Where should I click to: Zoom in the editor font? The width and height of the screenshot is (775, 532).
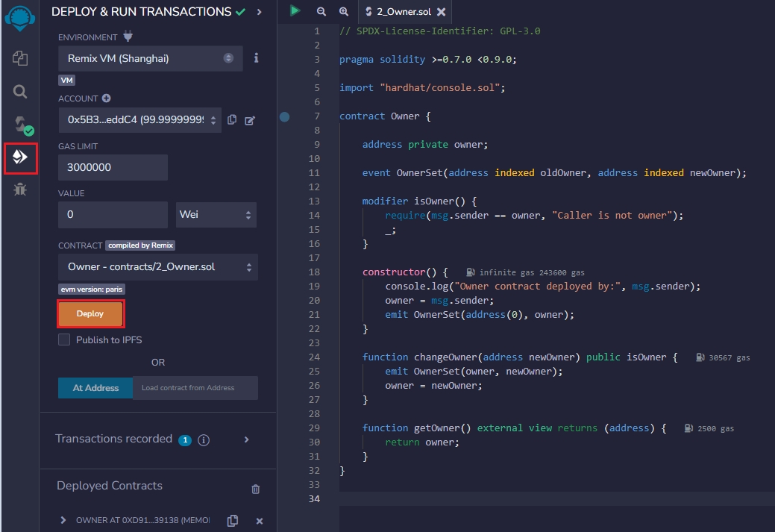pos(343,12)
